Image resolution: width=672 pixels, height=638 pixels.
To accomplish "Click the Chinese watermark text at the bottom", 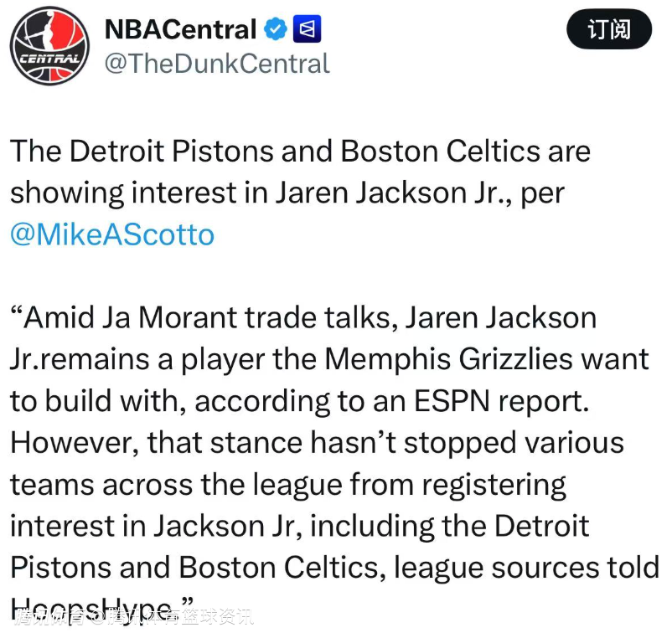I will pos(134,619).
